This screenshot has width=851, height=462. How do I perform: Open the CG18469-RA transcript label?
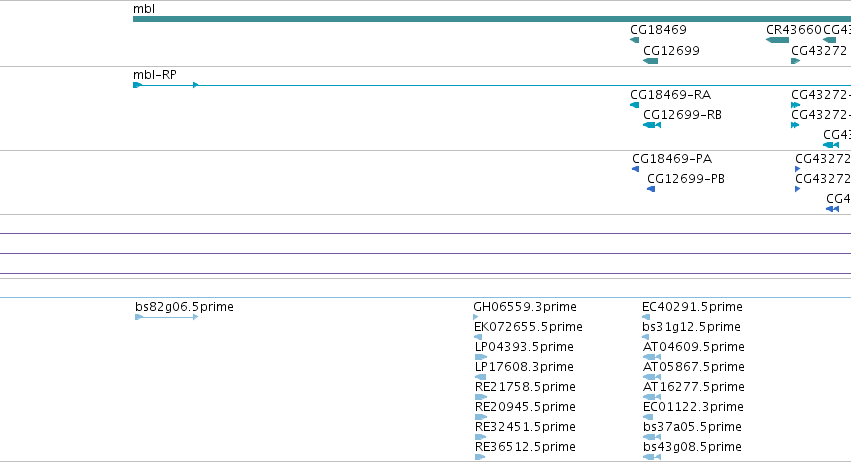[x=670, y=95]
